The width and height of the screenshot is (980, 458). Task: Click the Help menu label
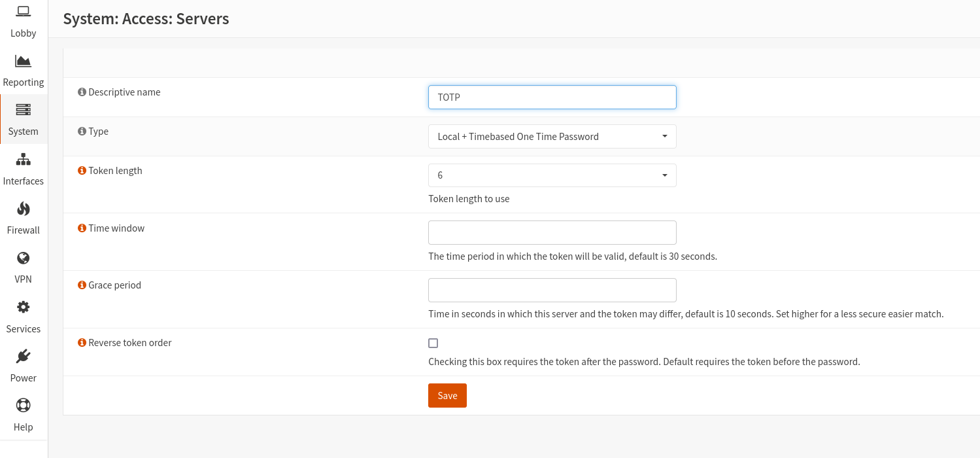pyautogui.click(x=24, y=427)
